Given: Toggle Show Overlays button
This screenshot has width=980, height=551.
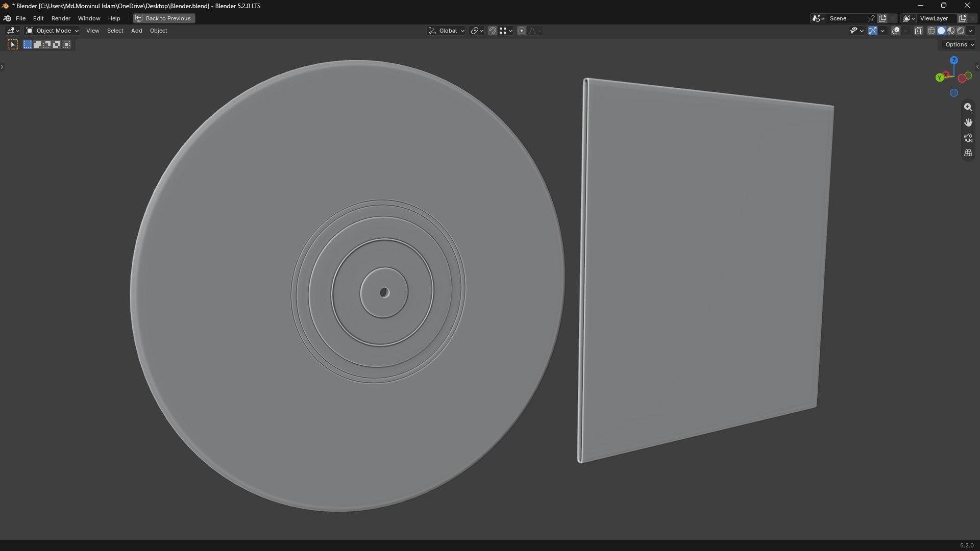Looking at the screenshot, I should click(896, 31).
